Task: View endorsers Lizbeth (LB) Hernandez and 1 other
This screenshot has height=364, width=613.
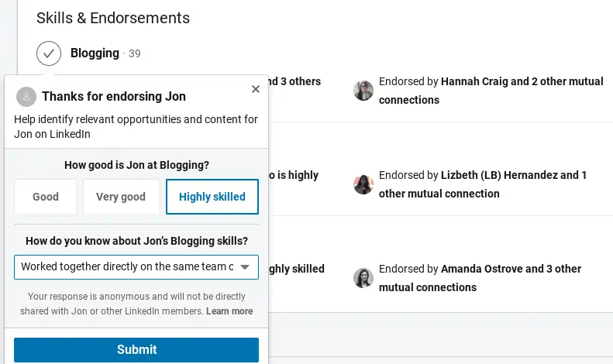Action: (x=482, y=184)
